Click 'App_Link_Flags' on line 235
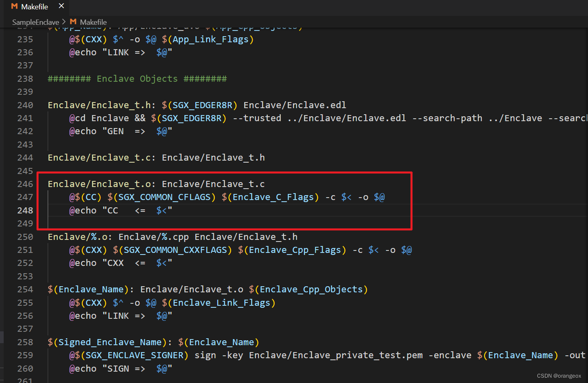 210,39
